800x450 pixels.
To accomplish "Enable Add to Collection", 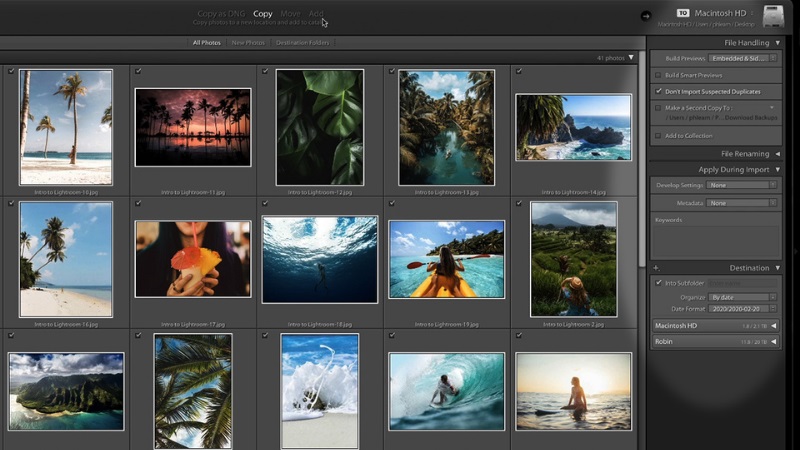I will 658,136.
